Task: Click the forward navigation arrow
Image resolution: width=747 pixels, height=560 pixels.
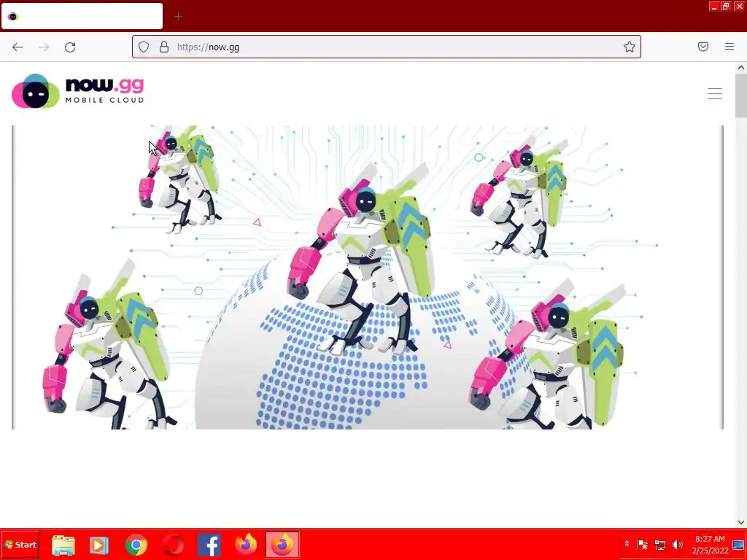Action: (44, 47)
